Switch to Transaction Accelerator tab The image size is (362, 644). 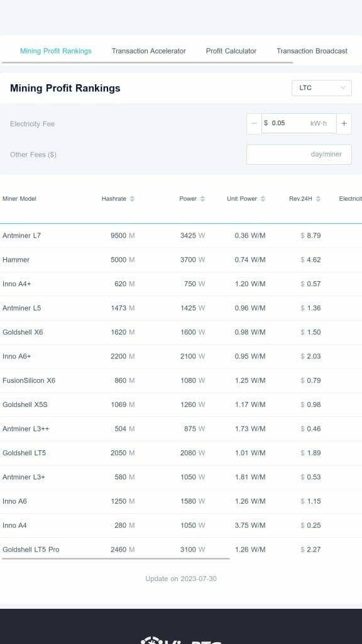click(148, 51)
